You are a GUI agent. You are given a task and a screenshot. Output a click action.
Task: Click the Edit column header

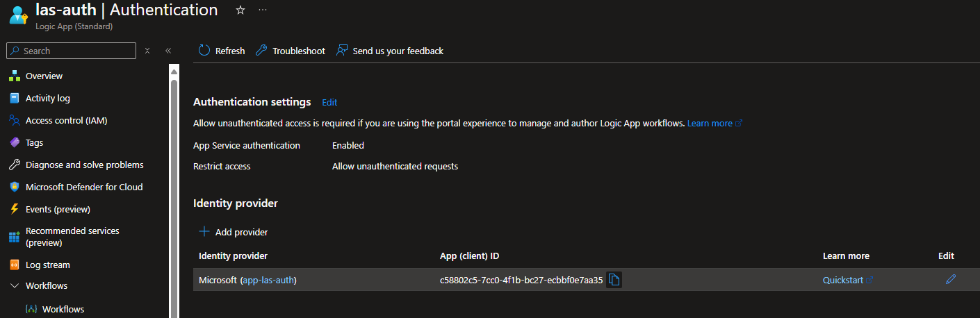[x=946, y=256]
